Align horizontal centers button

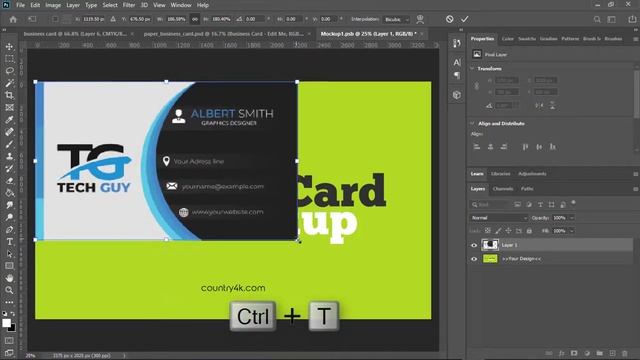pos(490,147)
